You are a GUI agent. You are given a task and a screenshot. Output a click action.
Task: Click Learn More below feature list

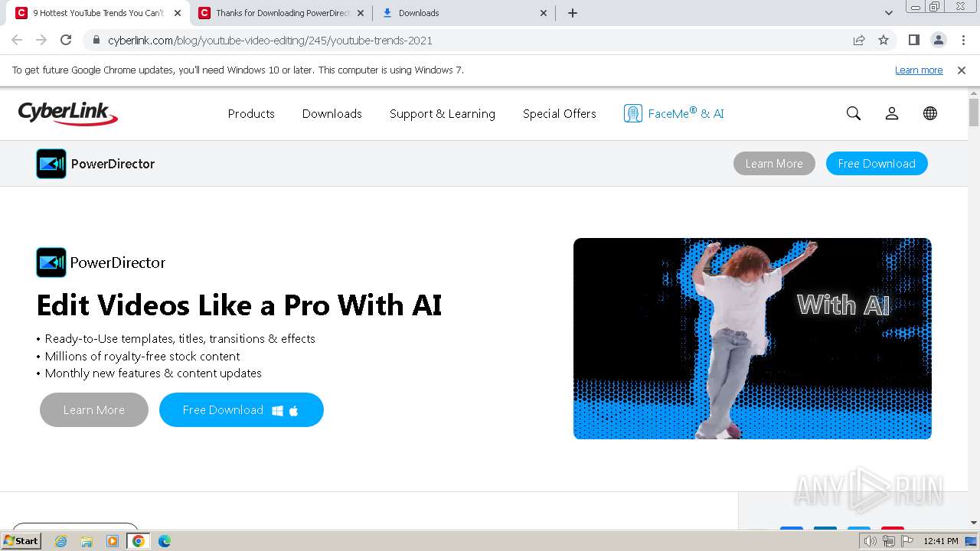pos(94,410)
